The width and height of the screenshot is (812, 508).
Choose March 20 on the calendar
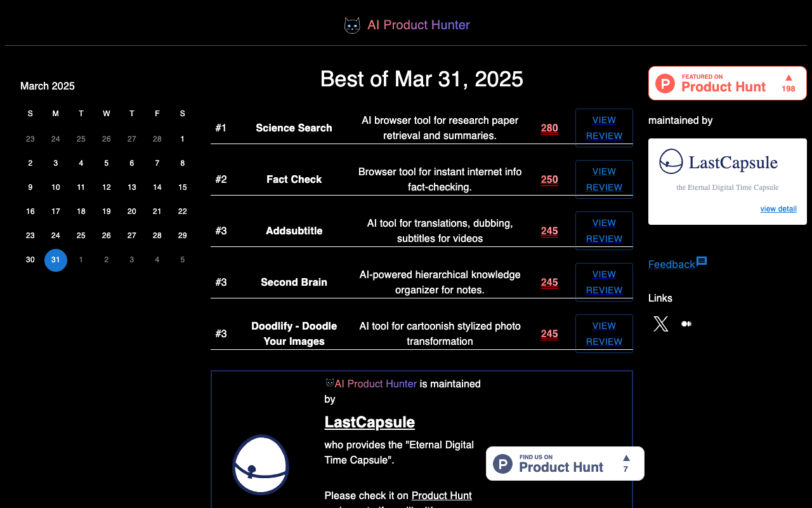point(132,211)
